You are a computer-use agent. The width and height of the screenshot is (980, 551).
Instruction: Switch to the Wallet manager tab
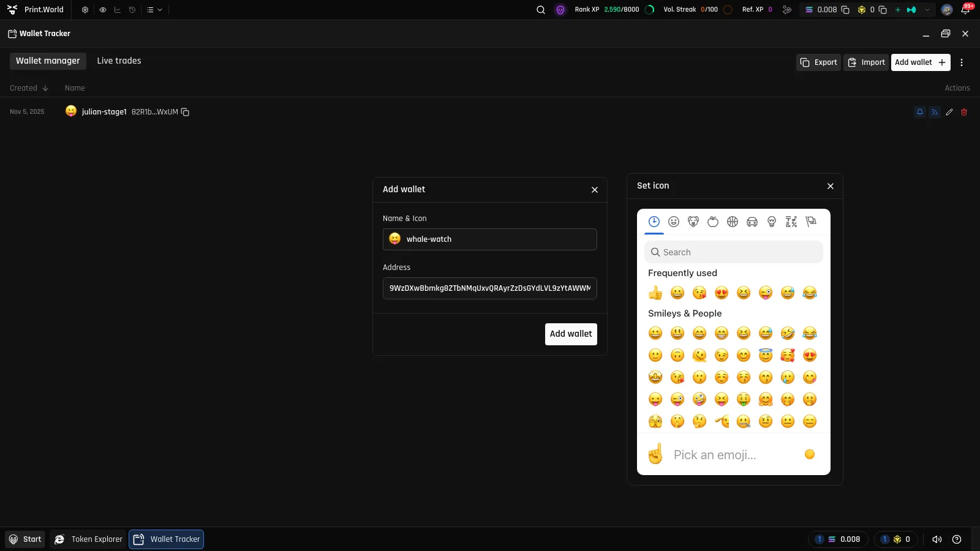click(x=48, y=61)
